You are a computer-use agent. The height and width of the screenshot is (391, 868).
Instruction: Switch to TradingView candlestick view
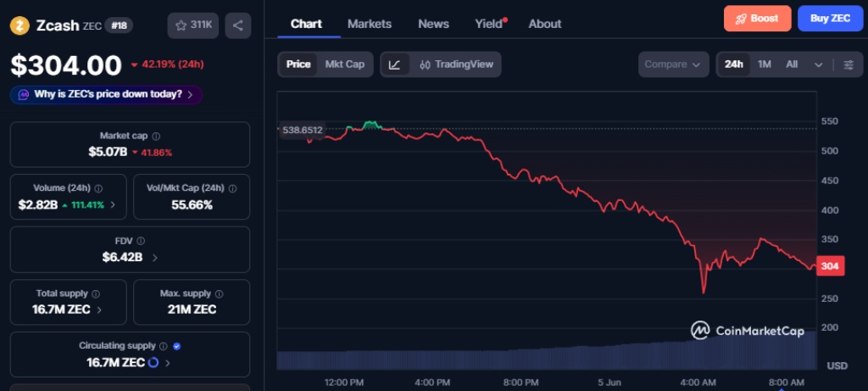456,64
